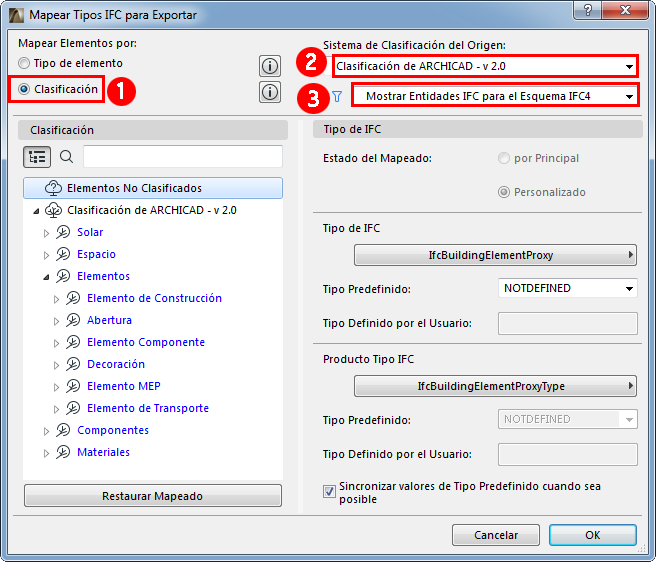Screen dimensions: 656x562
Task: Select the Abertura label
Action: tap(109, 320)
